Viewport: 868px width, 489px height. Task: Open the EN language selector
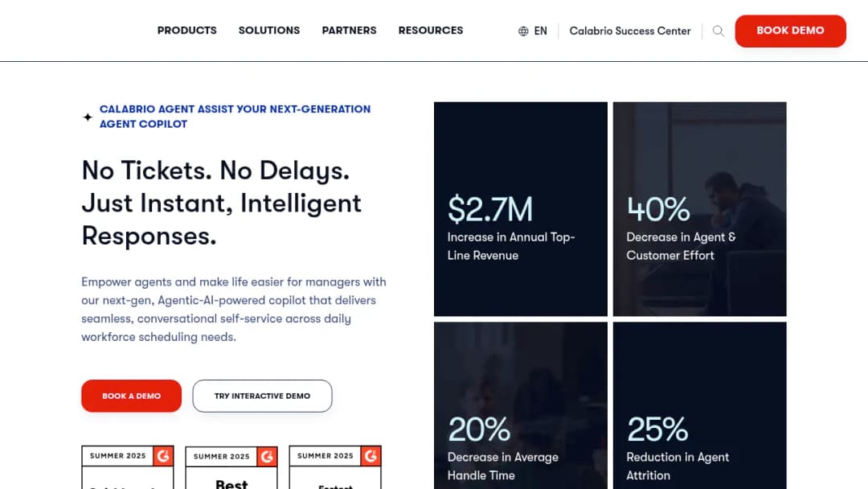533,31
